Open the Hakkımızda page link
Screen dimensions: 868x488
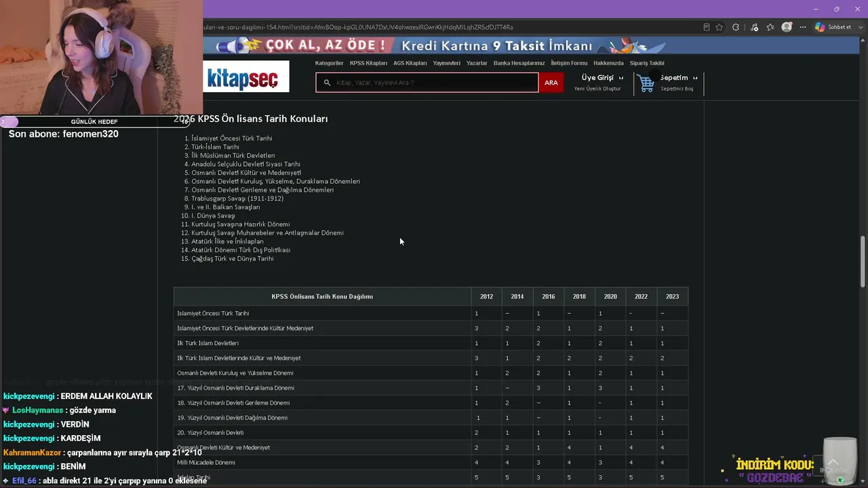point(608,63)
